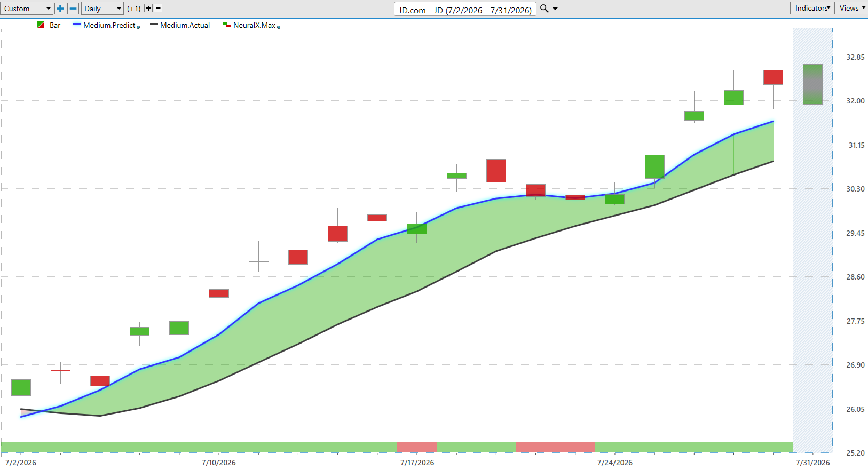Click the black minus forecast decrement icon
868x470 pixels.
[x=158, y=9]
